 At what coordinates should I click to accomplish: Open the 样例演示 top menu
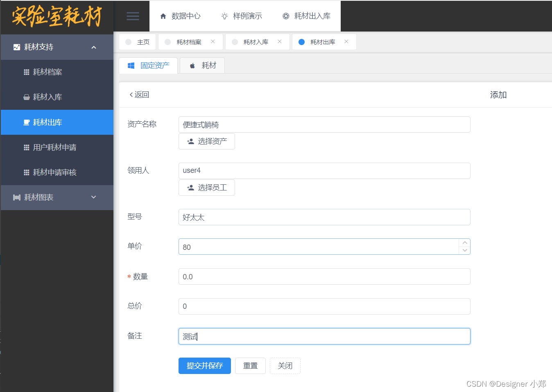tap(242, 16)
